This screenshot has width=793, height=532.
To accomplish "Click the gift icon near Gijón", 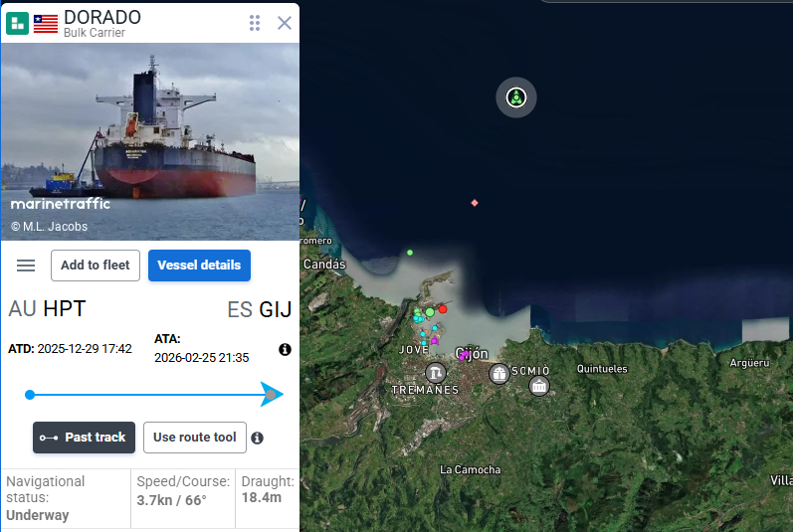I will [499, 374].
